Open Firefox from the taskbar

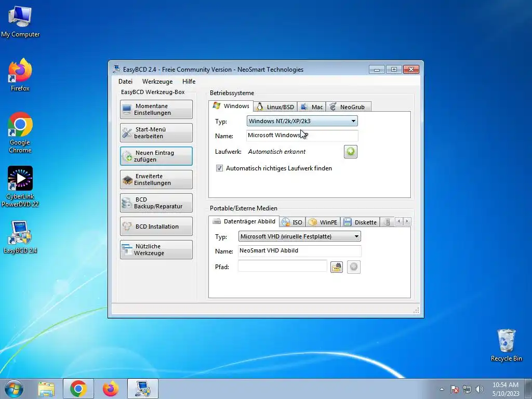click(111, 389)
